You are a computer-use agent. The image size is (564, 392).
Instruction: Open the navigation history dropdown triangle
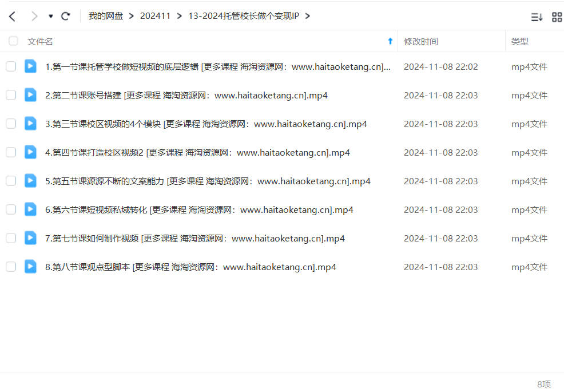click(x=51, y=16)
